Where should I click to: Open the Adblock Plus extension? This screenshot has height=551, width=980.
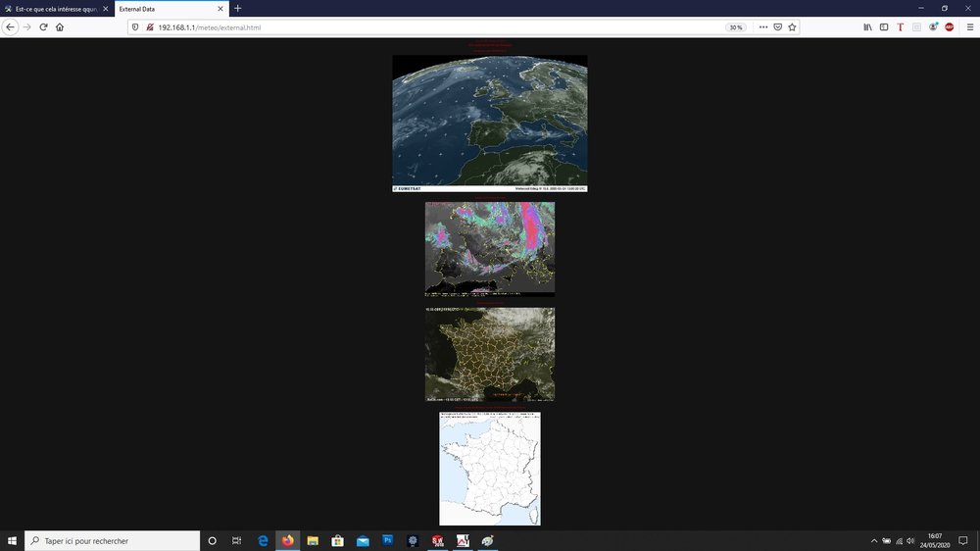950,26
